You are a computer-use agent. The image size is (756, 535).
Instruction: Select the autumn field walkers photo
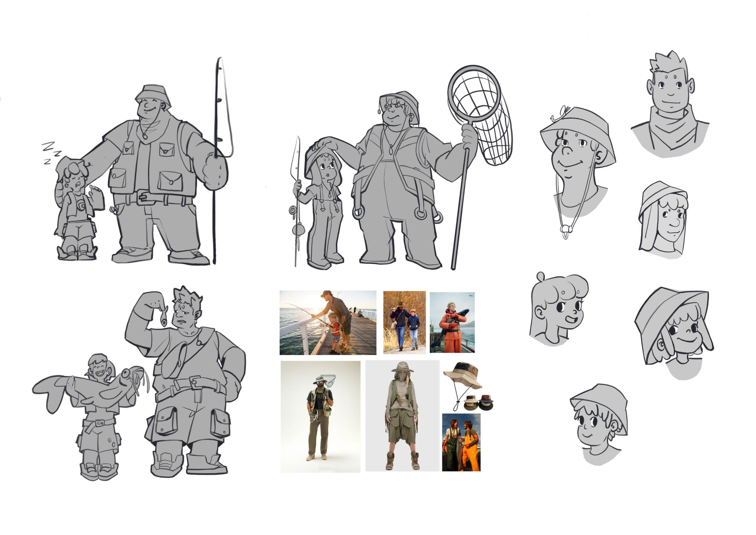[404, 322]
